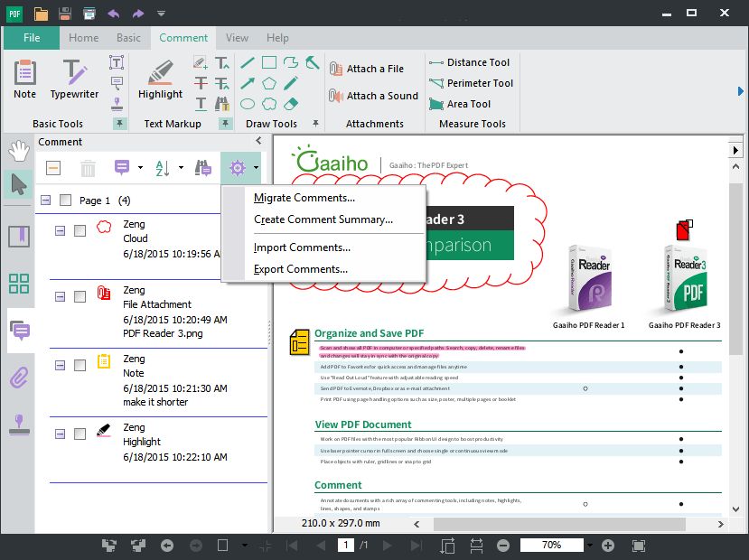
Task: Select the rectangle draw tool
Action: [x=269, y=62]
